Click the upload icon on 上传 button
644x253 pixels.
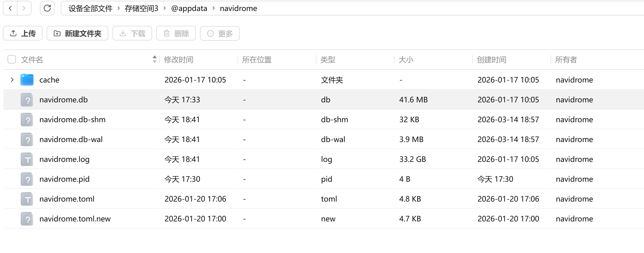click(13, 33)
